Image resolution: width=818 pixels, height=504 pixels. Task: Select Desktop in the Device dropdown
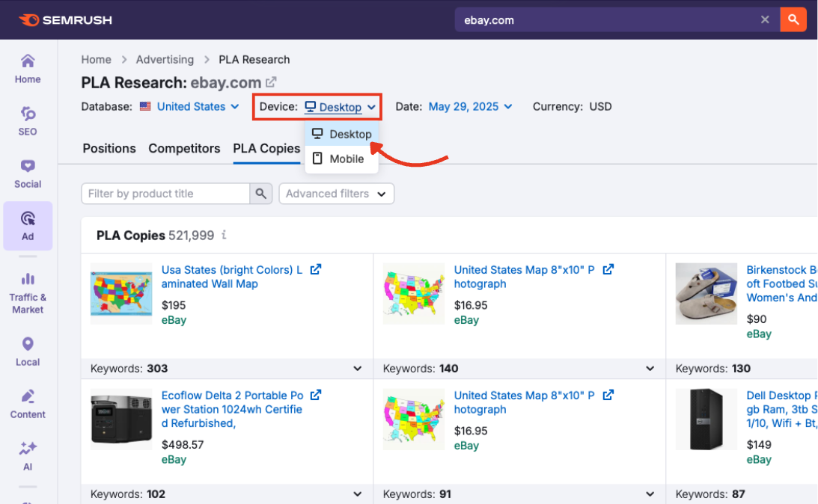pyautogui.click(x=341, y=134)
